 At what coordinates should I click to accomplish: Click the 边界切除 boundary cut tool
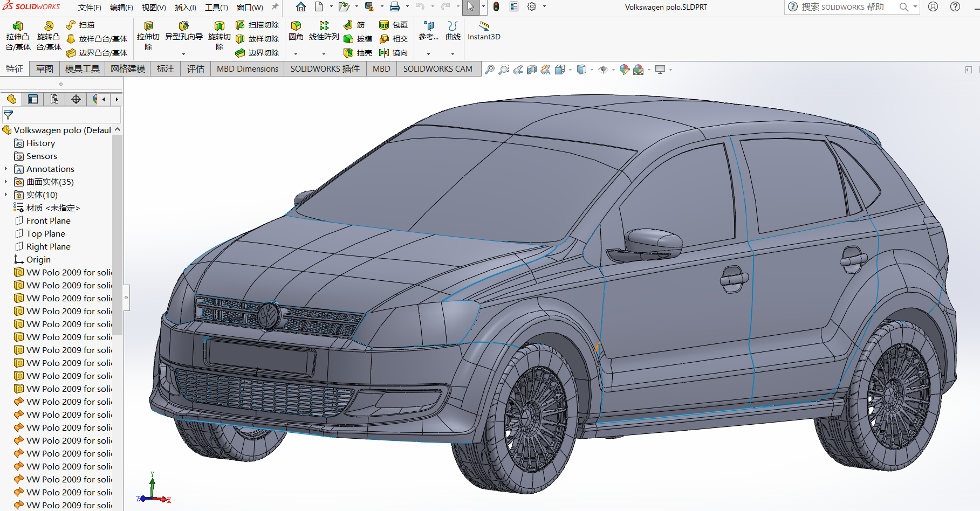tap(257, 53)
